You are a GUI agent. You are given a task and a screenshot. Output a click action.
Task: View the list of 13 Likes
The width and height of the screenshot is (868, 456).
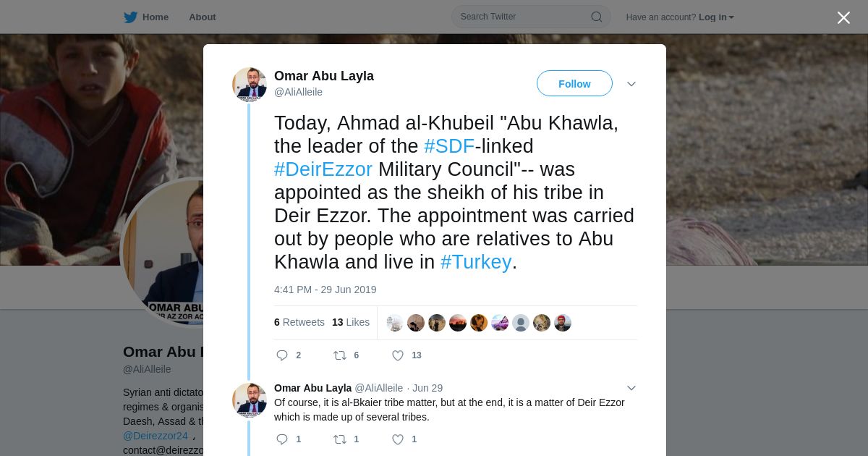coord(351,322)
